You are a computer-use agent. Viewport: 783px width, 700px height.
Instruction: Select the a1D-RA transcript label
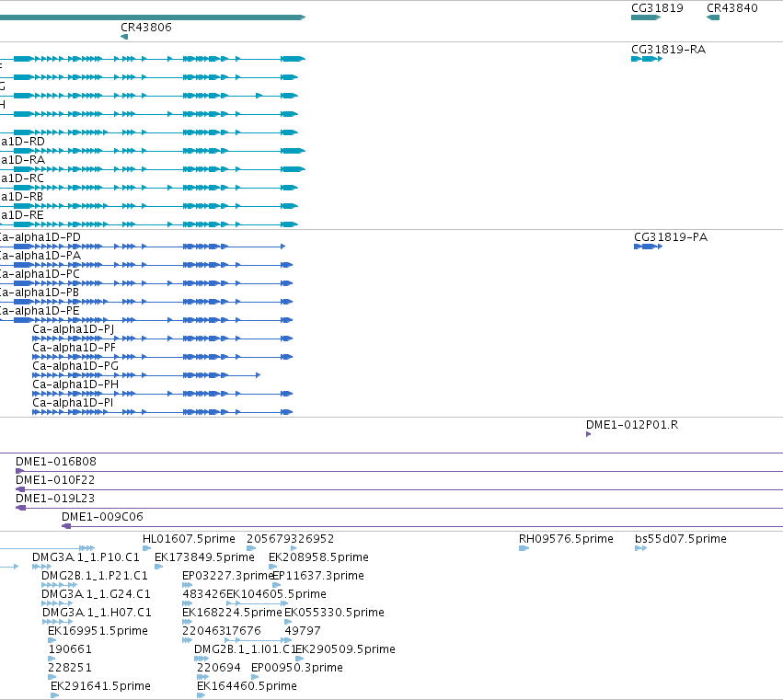coord(22,160)
